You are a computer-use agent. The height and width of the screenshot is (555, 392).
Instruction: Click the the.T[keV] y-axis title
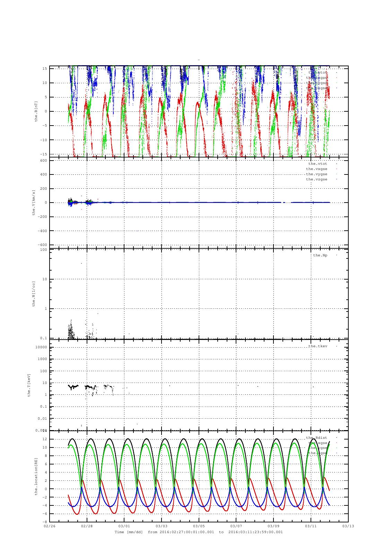(29, 385)
